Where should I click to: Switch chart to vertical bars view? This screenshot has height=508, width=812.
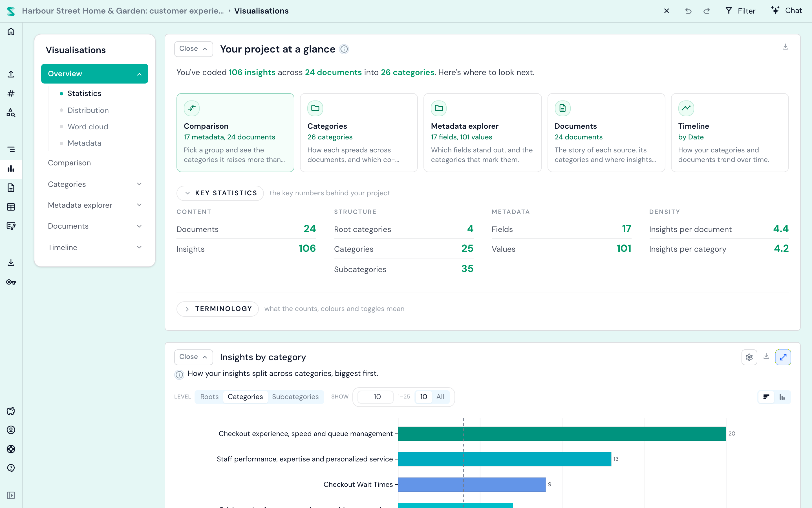pyautogui.click(x=782, y=397)
